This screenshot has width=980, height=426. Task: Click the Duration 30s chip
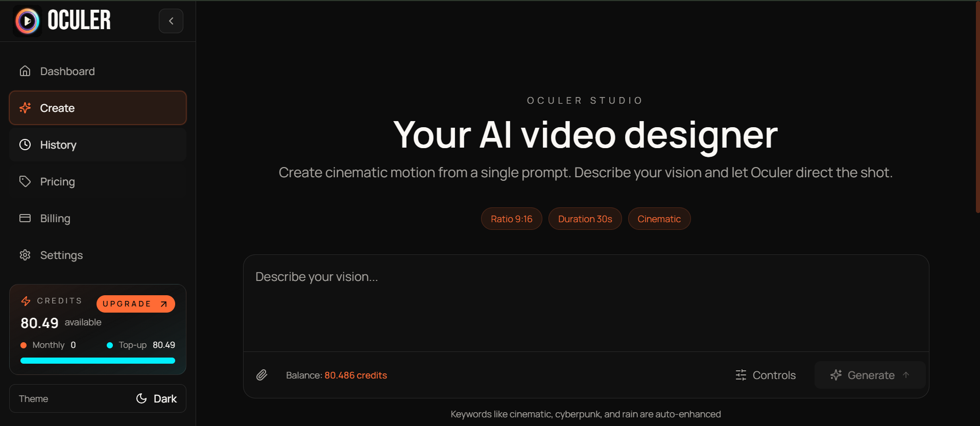coord(585,219)
